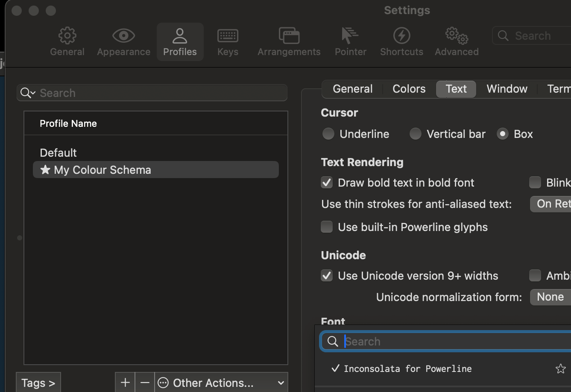Open the Unicode normalization form dropdown
Screen dimensions: 571x392
(551, 297)
